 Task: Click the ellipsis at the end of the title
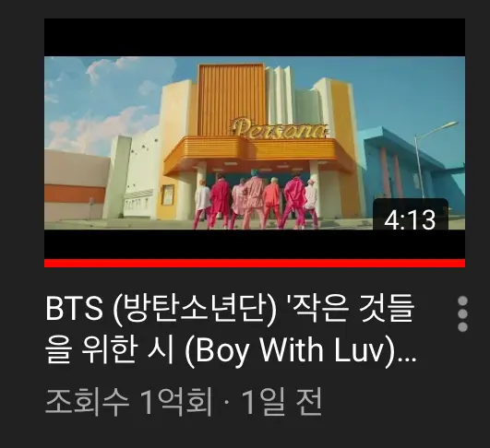click(x=408, y=359)
